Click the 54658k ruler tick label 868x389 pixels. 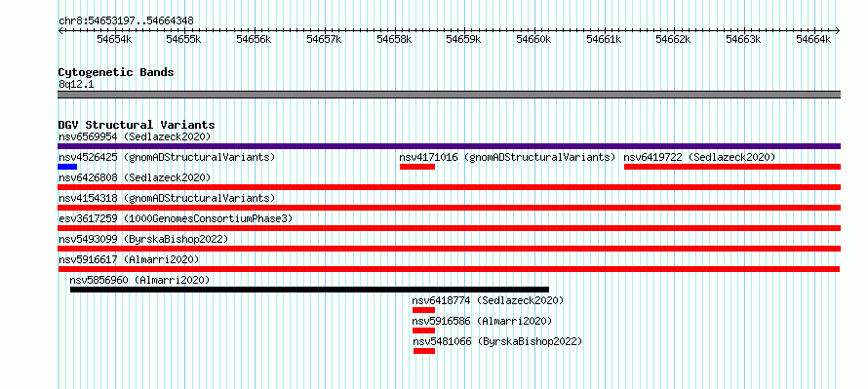point(394,39)
